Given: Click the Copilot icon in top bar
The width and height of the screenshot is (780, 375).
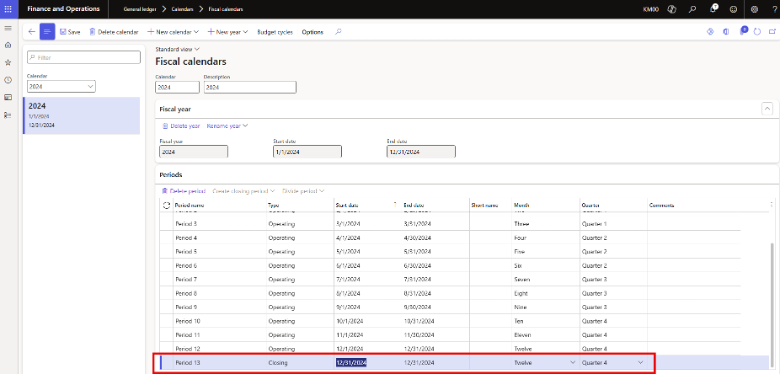Looking at the screenshot, I should pos(672,9).
